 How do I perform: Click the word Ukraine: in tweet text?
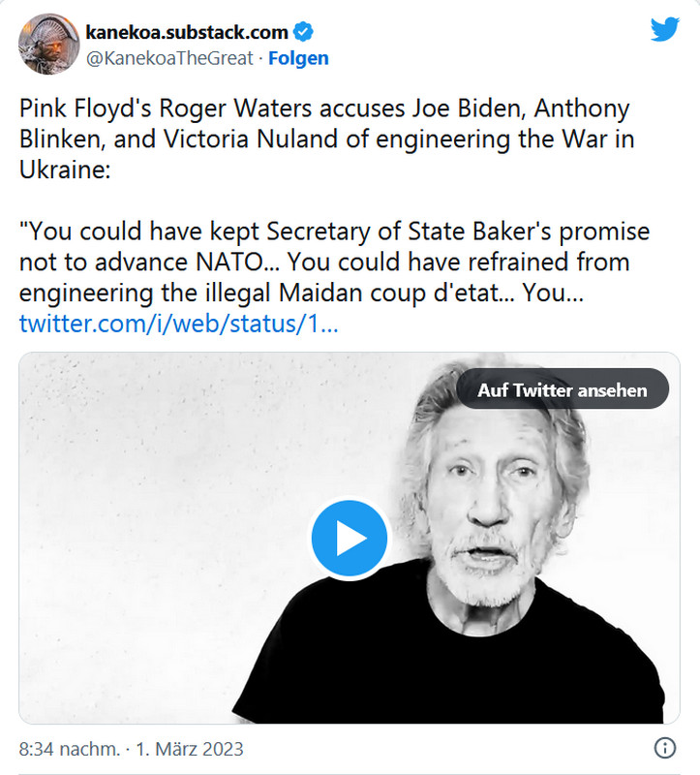pos(60,168)
